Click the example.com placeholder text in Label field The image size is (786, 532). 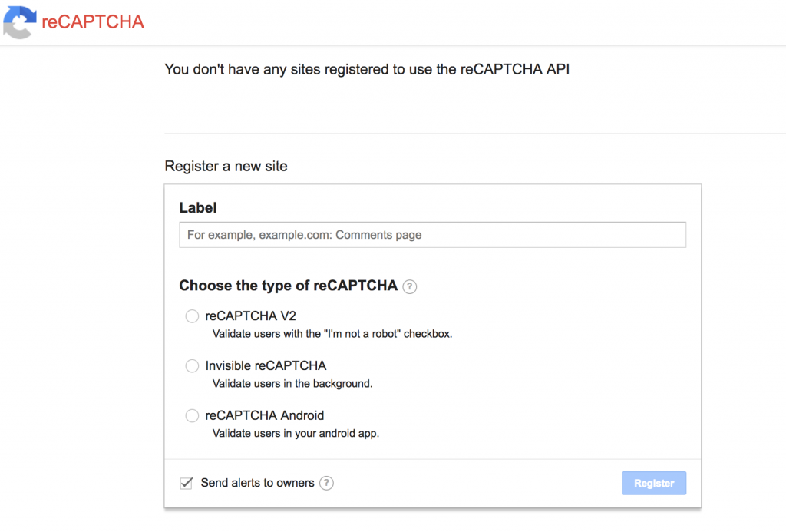tap(304, 234)
